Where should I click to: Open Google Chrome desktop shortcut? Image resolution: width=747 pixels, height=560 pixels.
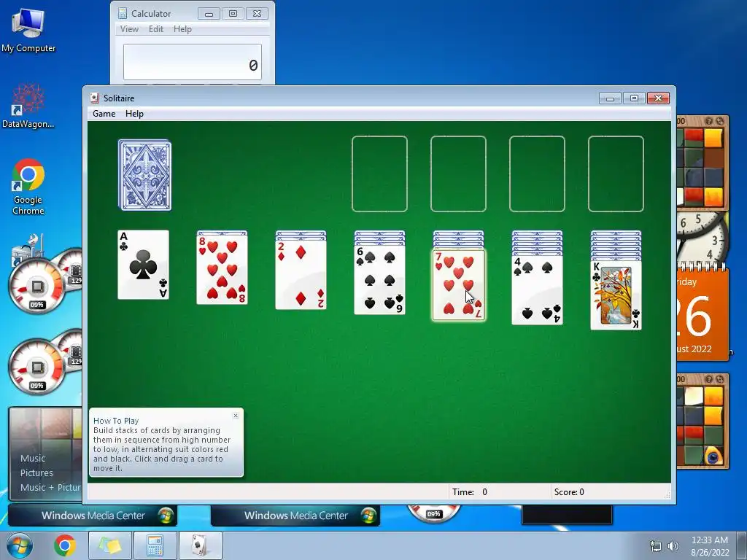point(28,187)
